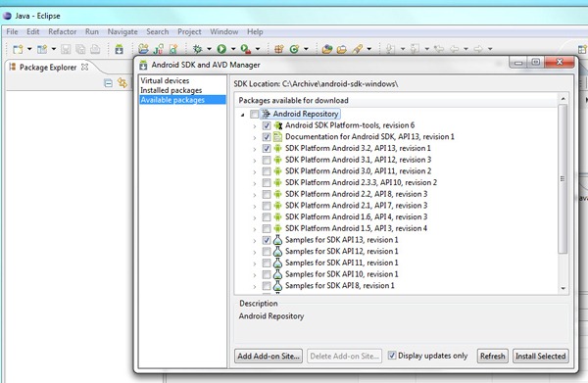This screenshot has width=588, height=383.
Task: Open the Navigate menu
Action: coord(122,32)
